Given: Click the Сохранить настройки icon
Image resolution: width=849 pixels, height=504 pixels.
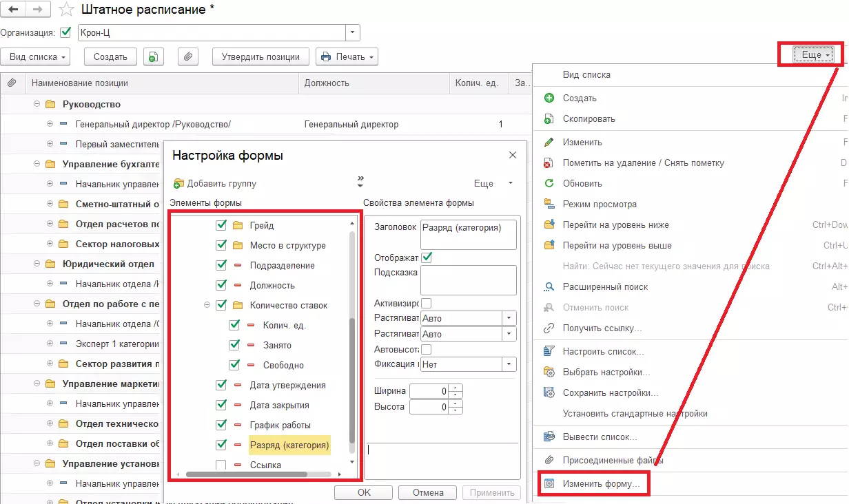Looking at the screenshot, I should point(549,392).
